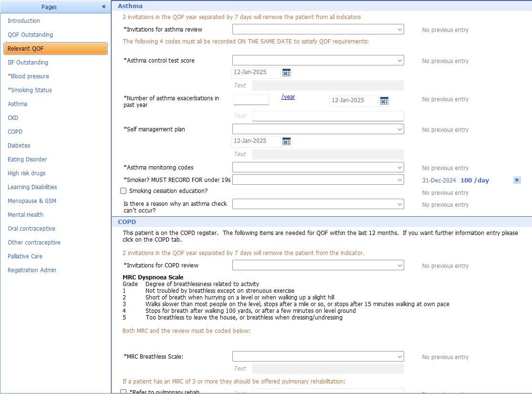Open Registration Admin page
This screenshot has height=394, width=532.
pyautogui.click(x=32, y=270)
